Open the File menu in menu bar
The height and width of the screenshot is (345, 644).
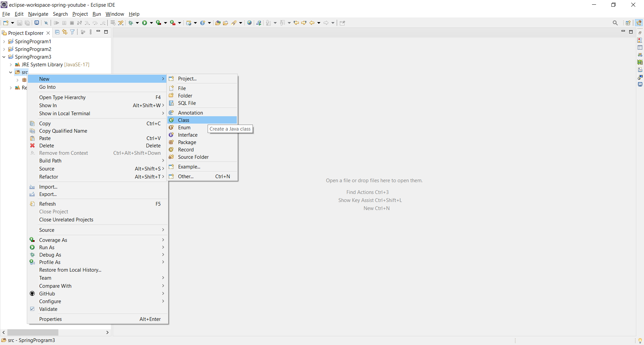6,14
